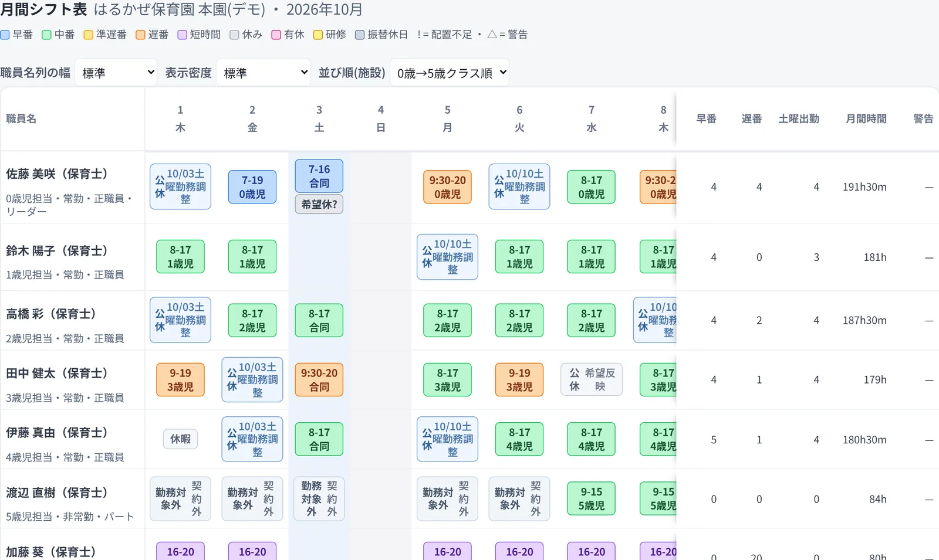
Task: Click staff name 鈴木 陽子（保育士）
Action: click(57, 251)
